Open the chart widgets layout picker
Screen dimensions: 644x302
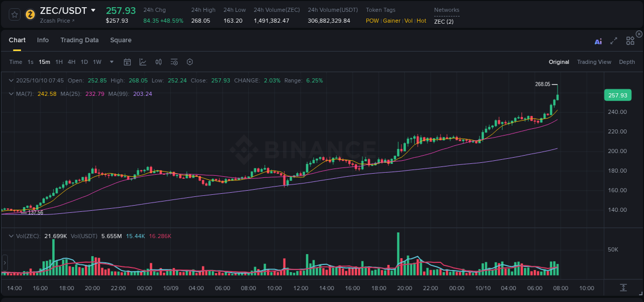(630, 41)
